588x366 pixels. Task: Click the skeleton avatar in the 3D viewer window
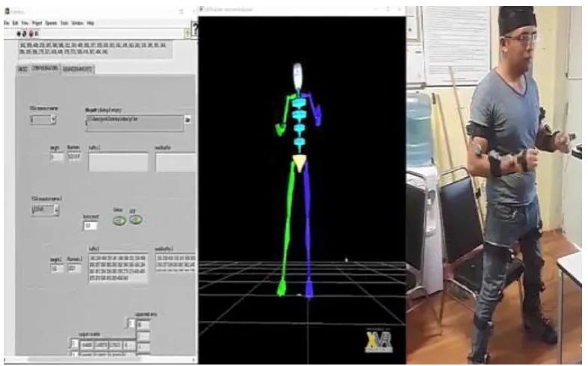point(298,180)
